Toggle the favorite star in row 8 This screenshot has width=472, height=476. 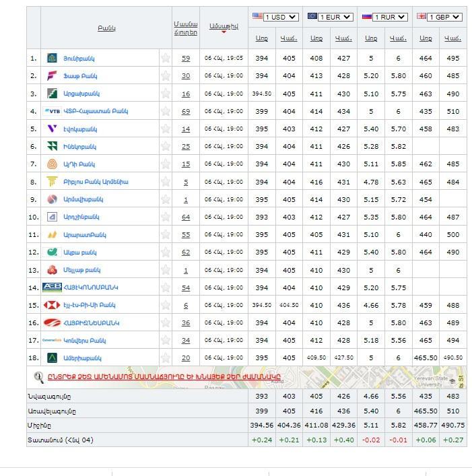tap(165, 182)
